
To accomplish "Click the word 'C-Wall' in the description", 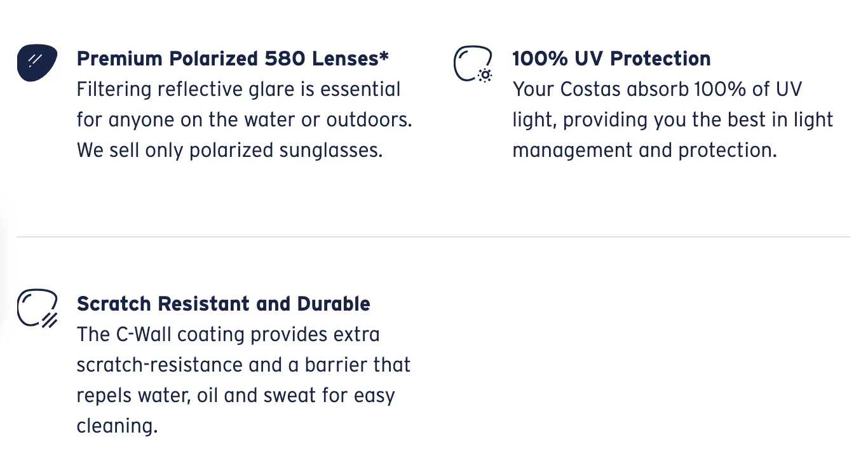I will coord(144,334).
